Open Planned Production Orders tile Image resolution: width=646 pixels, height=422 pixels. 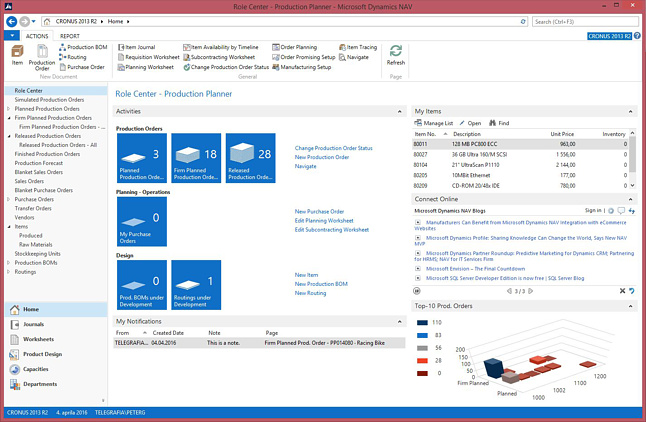click(x=142, y=158)
